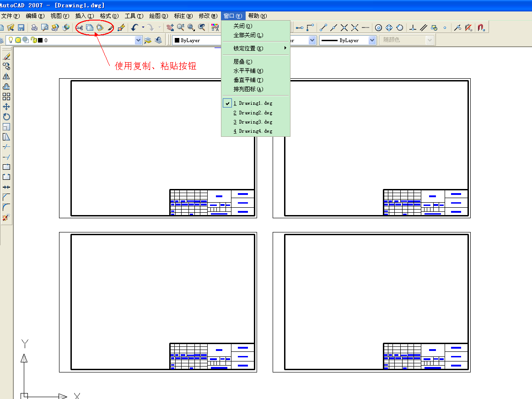Image resolution: width=532 pixels, height=399 pixels.
Task: Toggle the layer lock padlock icon
Action: (33, 40)
